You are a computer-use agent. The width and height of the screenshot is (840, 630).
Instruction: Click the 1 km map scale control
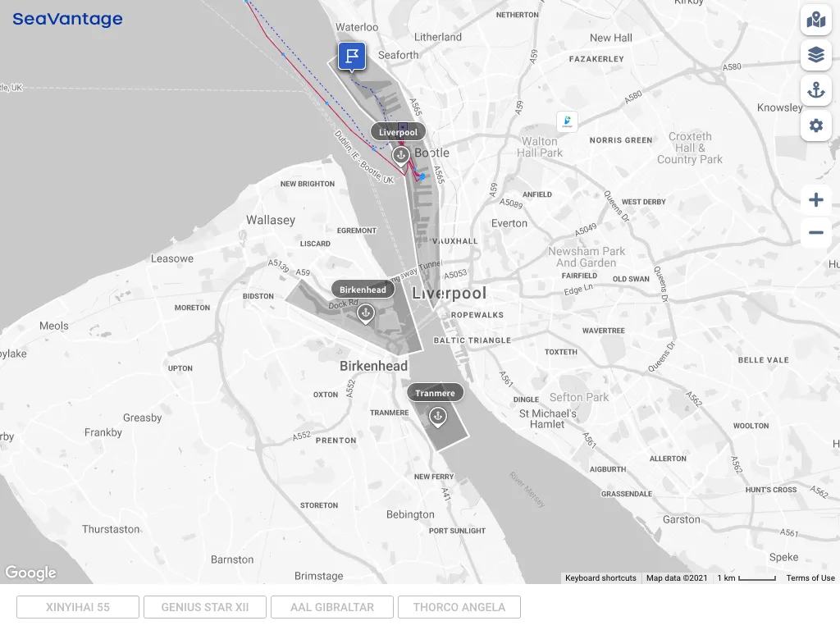(x=746, y=578)
